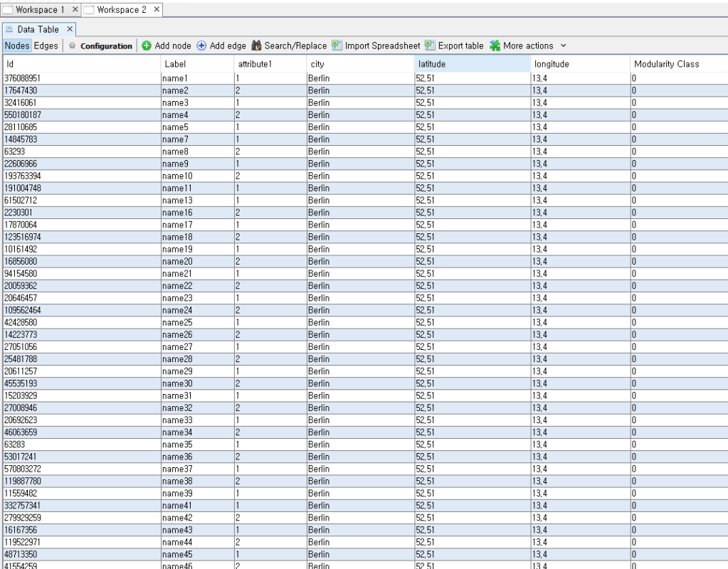Switch to the Edges table view
This screenshot has width=728, height=569.
tap(46, 46)
